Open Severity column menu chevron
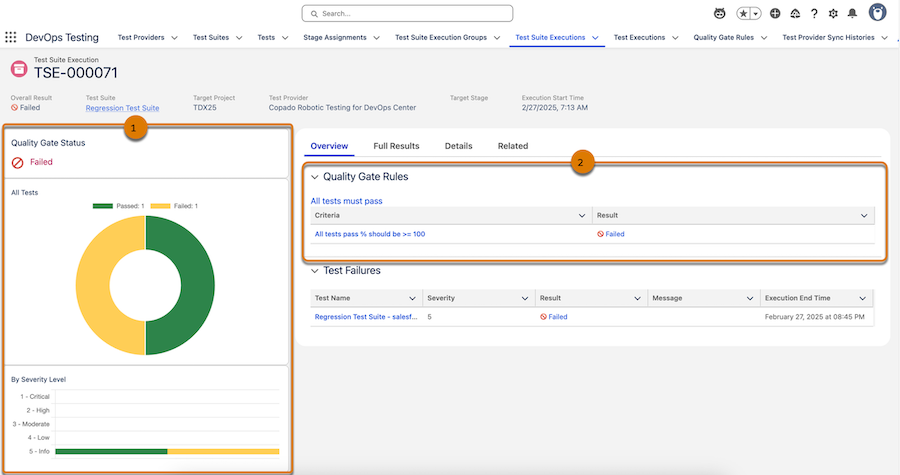The image size is (900, 475). click(x=525, y=298)
